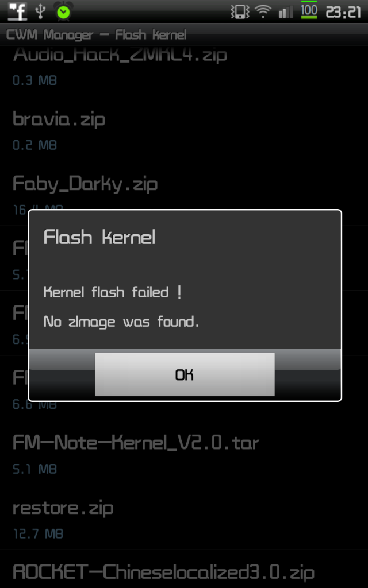Tap the 'Kernel flash failed !' message text
This screenshot has width=368, height=588.
[113, 292]
